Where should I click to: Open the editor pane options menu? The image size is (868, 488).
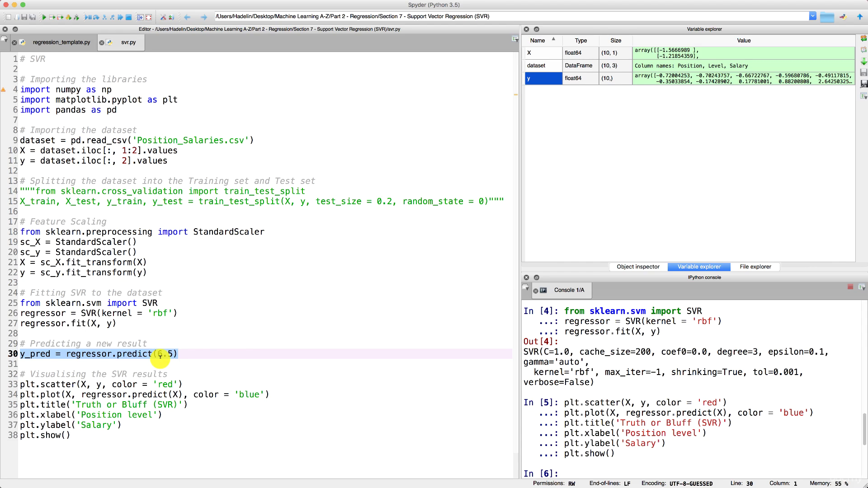515,39
